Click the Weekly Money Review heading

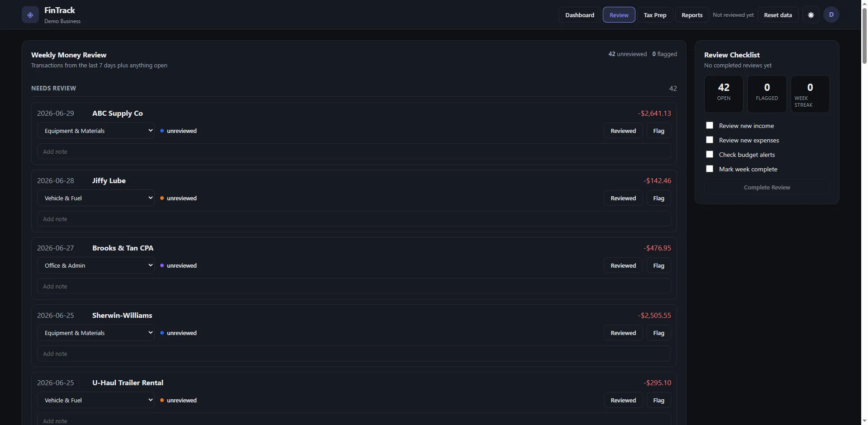pos(69,55)
